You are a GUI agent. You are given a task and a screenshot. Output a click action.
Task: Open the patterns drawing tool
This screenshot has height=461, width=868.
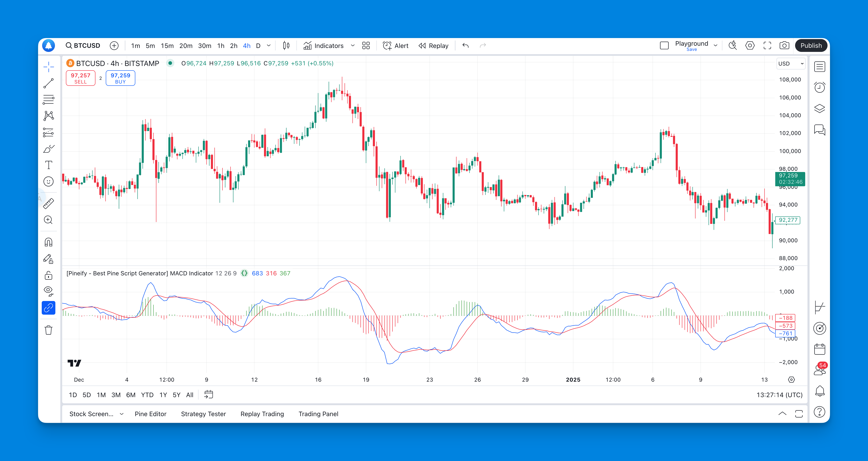point(49,116)
